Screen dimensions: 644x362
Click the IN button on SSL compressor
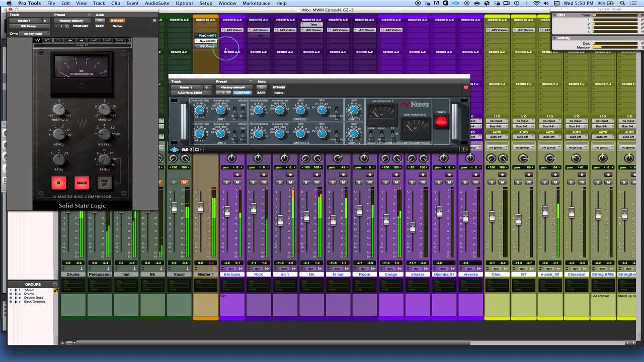click(59, 183)
